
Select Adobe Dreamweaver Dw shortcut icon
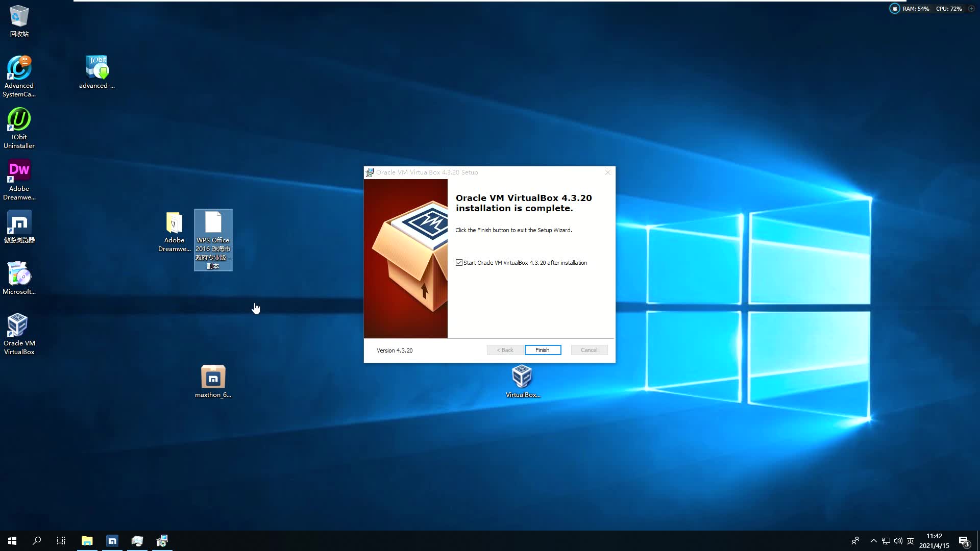19,180
